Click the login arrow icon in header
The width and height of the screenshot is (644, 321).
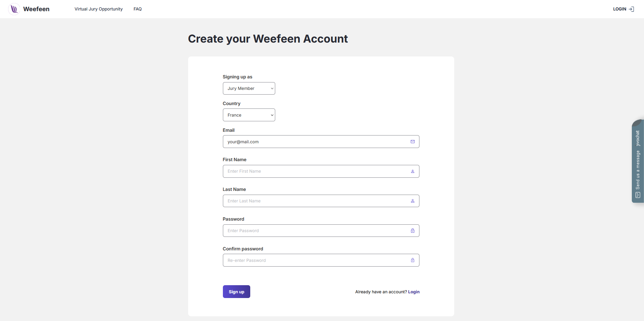(x=631, y=9)
